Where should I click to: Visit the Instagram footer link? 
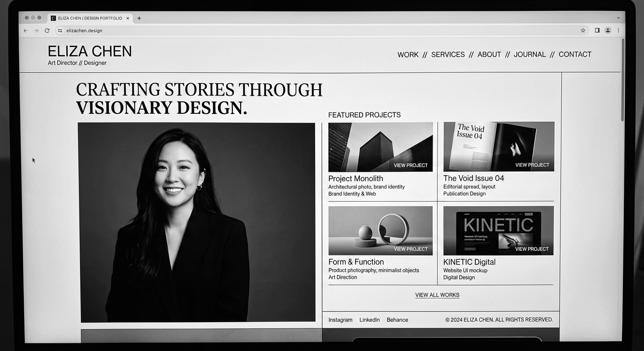340,320
